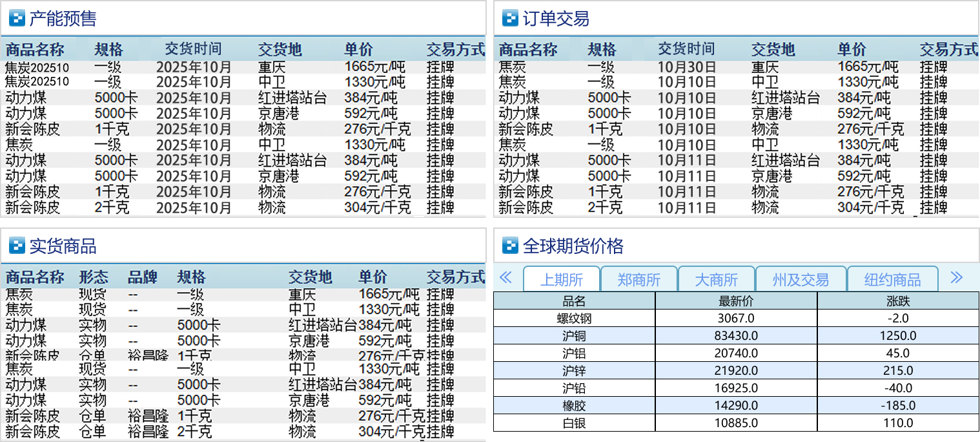980x442 pixels.
Task: Open the 全球期货价格 section title link
Action: [573, 246]
